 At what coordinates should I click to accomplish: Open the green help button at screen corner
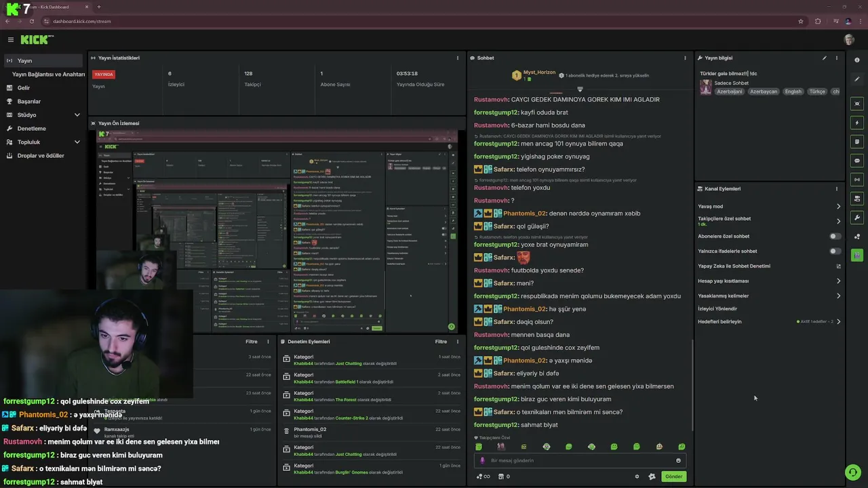pos(852,472)
